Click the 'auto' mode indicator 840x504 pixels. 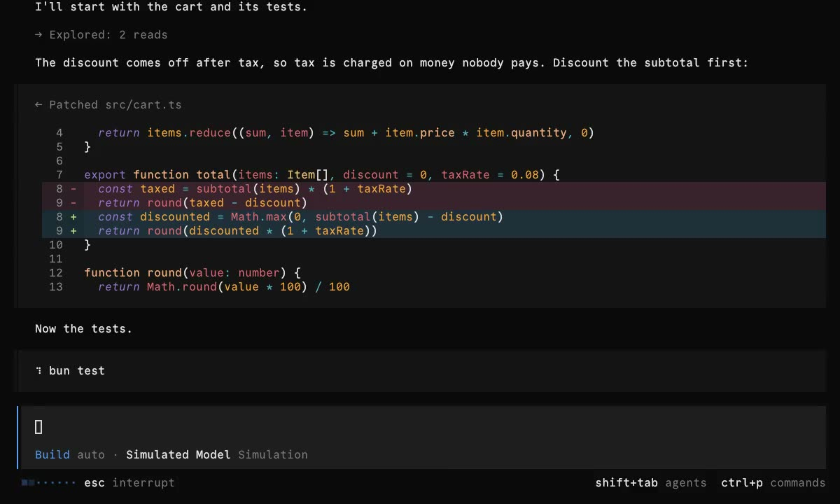click(x=91, y=454)
